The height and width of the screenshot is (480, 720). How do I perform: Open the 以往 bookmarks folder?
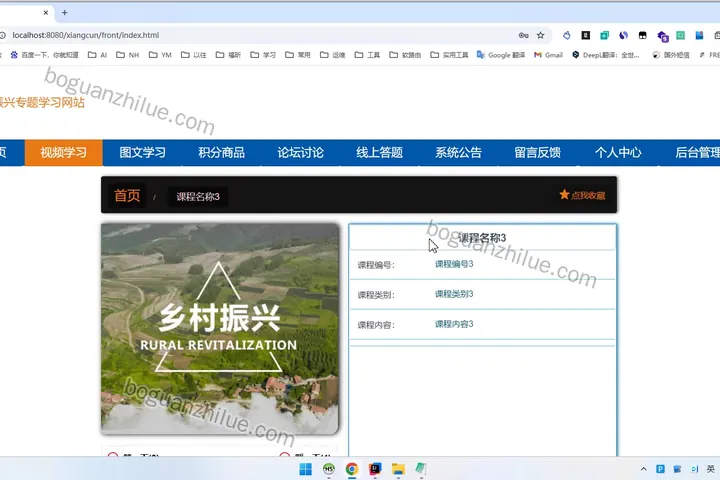point(194,55)
